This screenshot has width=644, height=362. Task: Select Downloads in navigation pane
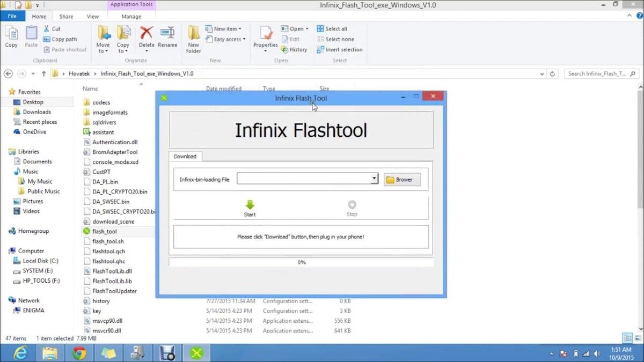pos(36,112)
